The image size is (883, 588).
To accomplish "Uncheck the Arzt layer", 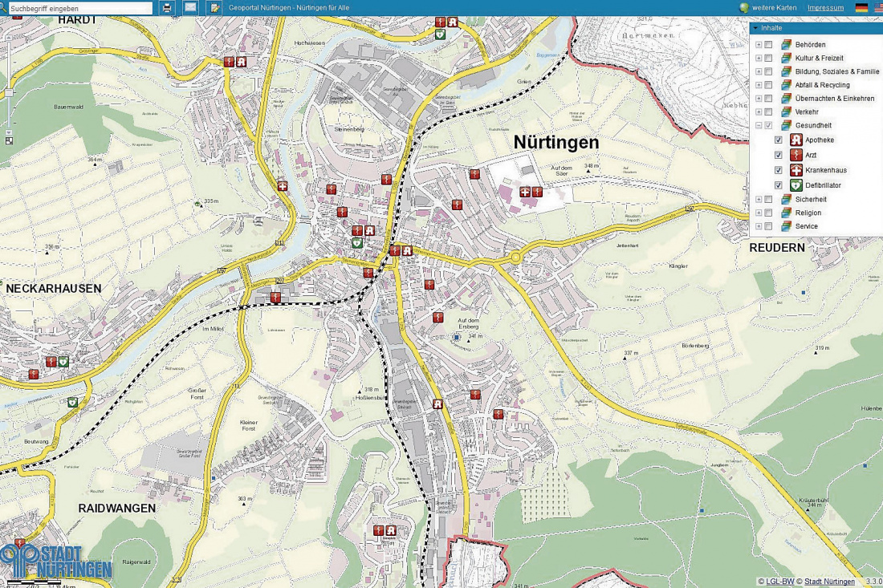I will 779,155.
